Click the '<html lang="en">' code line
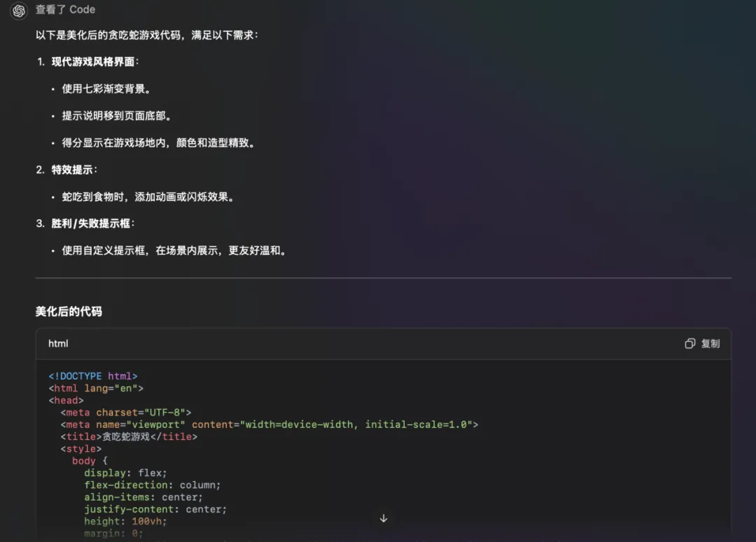Viewport: 756px width, 542px height. click(96, 388)
